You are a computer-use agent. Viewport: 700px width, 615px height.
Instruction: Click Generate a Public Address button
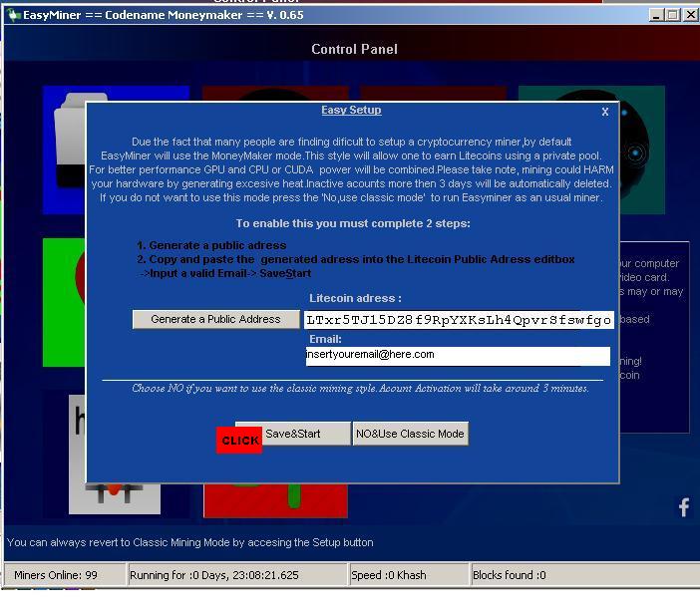click(x=216, y=320)
